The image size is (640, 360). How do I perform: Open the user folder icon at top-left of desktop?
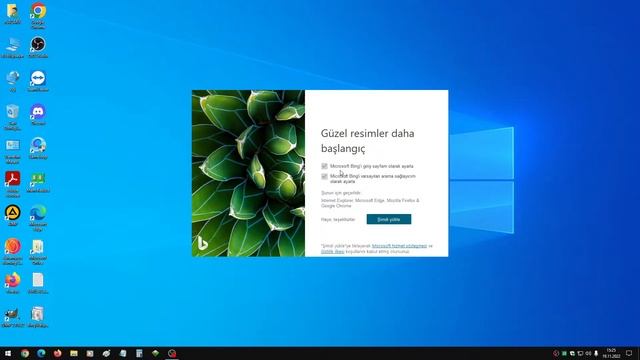tap(13, 13)
